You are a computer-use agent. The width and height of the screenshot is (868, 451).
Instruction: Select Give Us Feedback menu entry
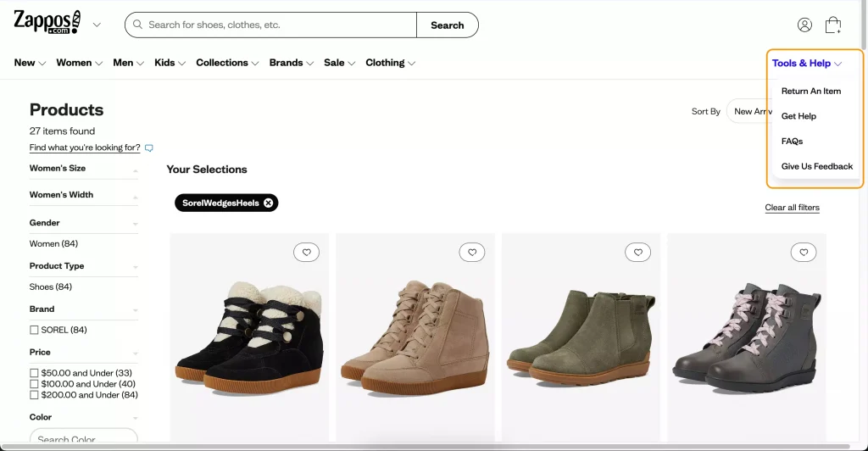817,166
